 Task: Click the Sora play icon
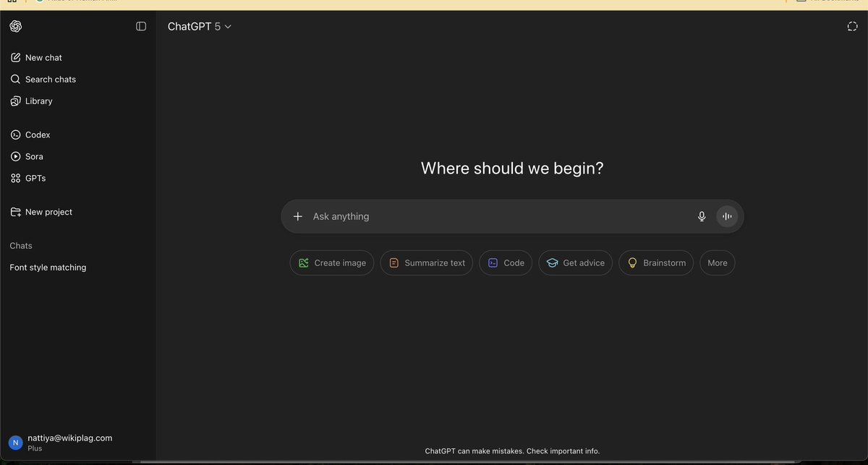click(x=15, y=156)
